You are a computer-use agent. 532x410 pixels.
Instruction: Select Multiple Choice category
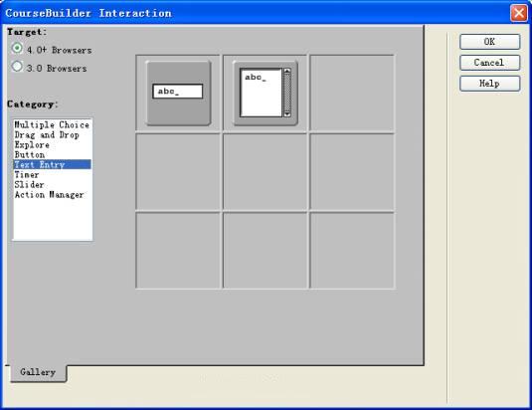click(52, 125)
